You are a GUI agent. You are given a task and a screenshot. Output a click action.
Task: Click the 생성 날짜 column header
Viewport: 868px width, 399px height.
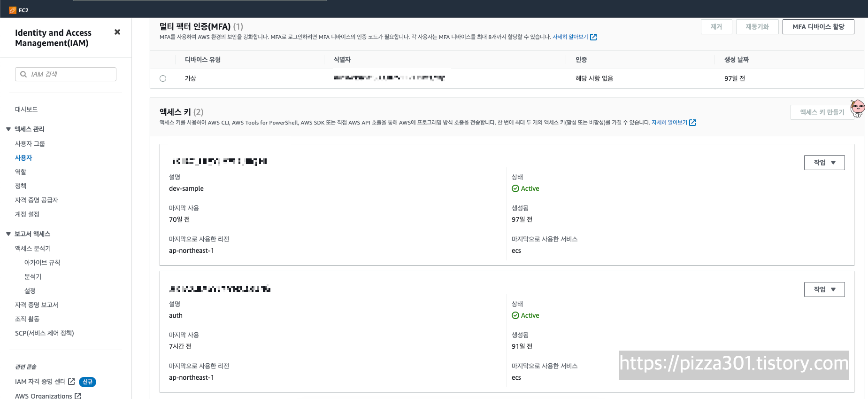[737, 59]
